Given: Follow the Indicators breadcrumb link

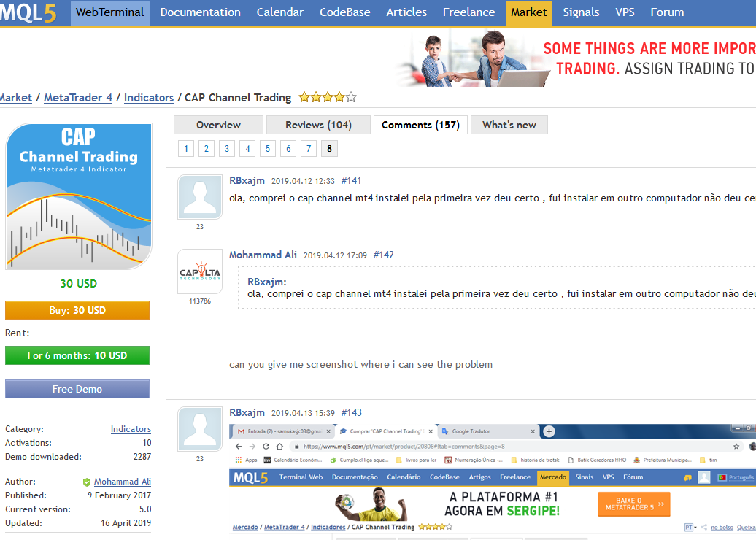Looking at the screenshot, I should (x=149, y=98).
